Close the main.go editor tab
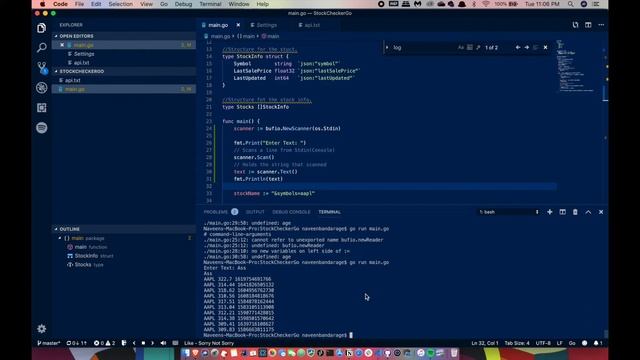Viewport: 640px width, 360px height. point(238,25)
